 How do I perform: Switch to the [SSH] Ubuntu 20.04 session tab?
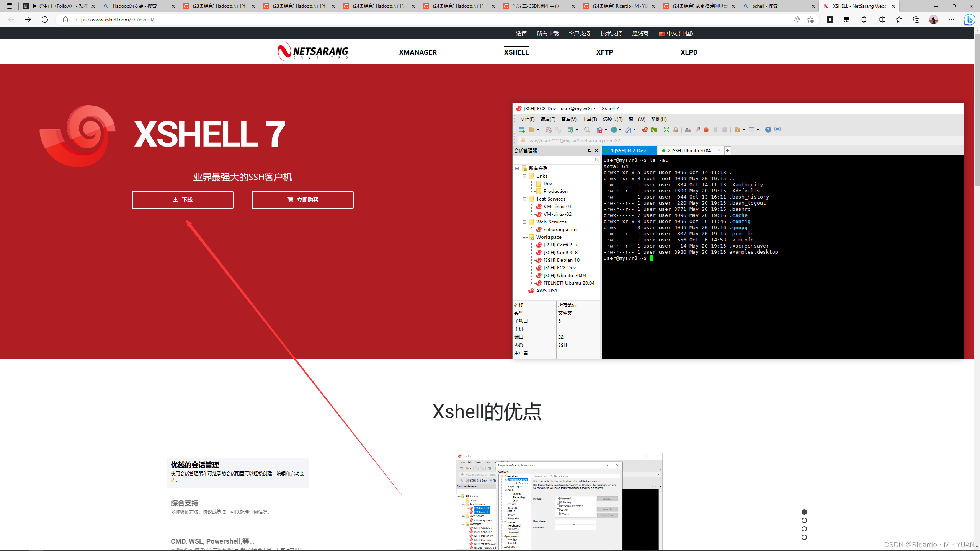coord(691,150)
